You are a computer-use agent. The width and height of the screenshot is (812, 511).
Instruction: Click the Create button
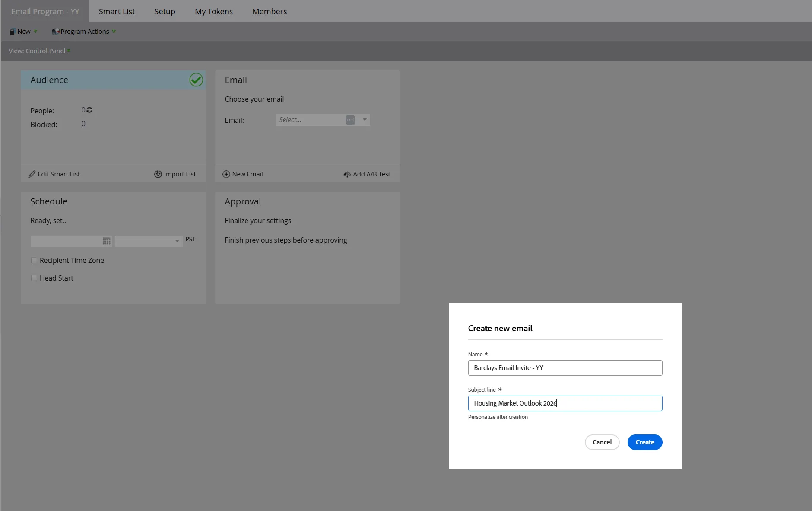(645, 442)
